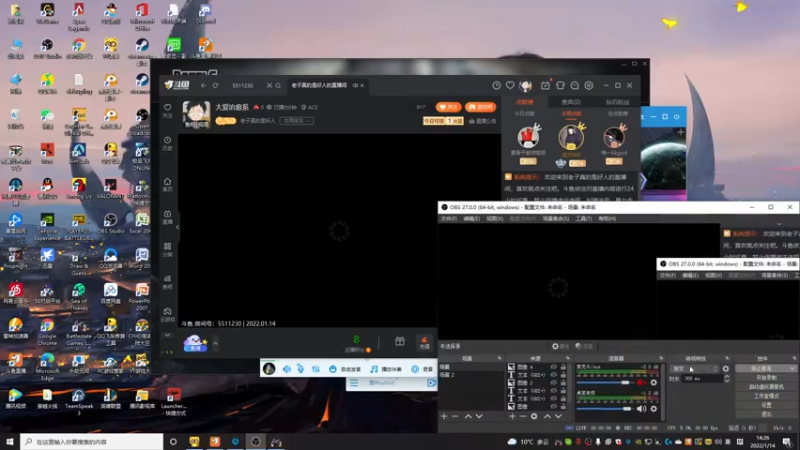
Task: Toggle visibility eye of 图像 2 source
Action: tap(554, 383)
